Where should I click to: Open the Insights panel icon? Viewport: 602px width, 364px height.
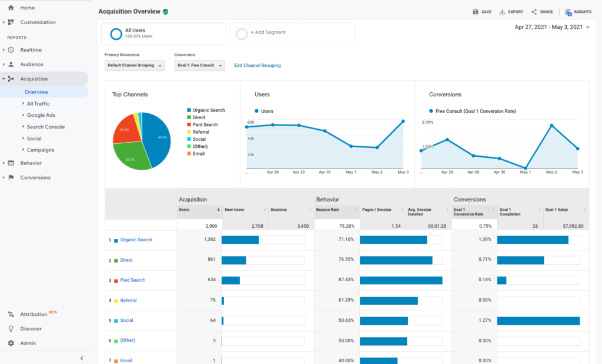pos(568,12)
